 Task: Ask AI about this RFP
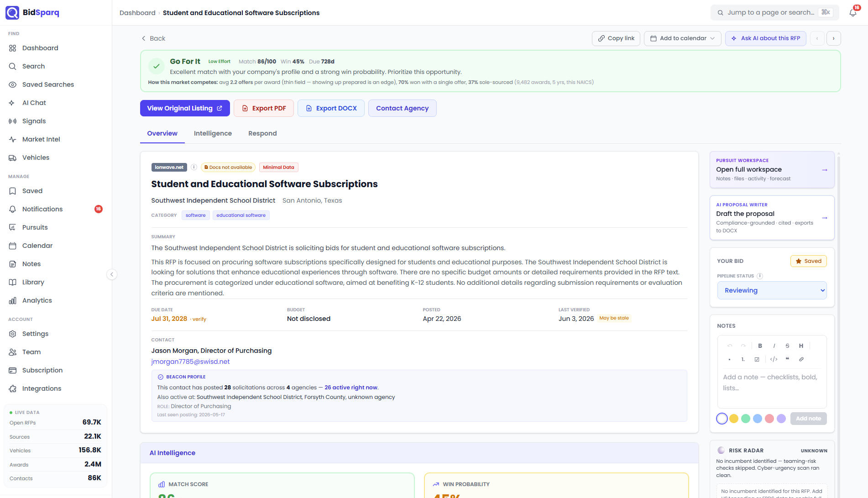coord(766,38)
